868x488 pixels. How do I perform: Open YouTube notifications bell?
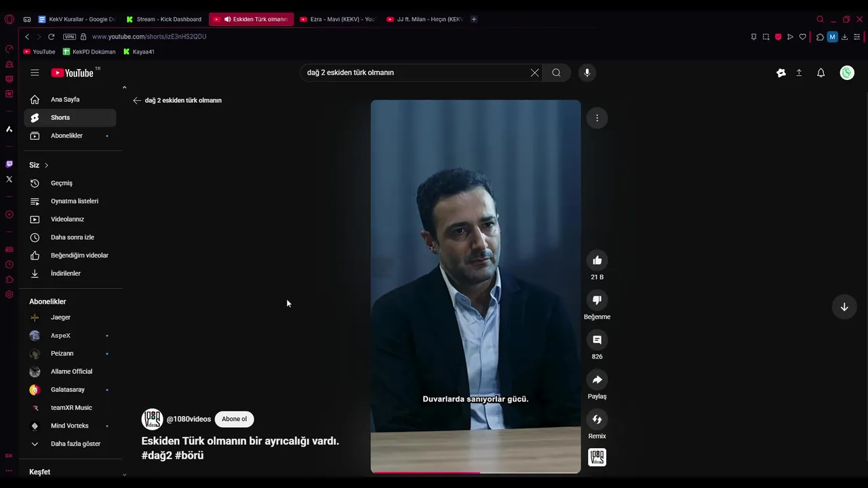point(821,73)
